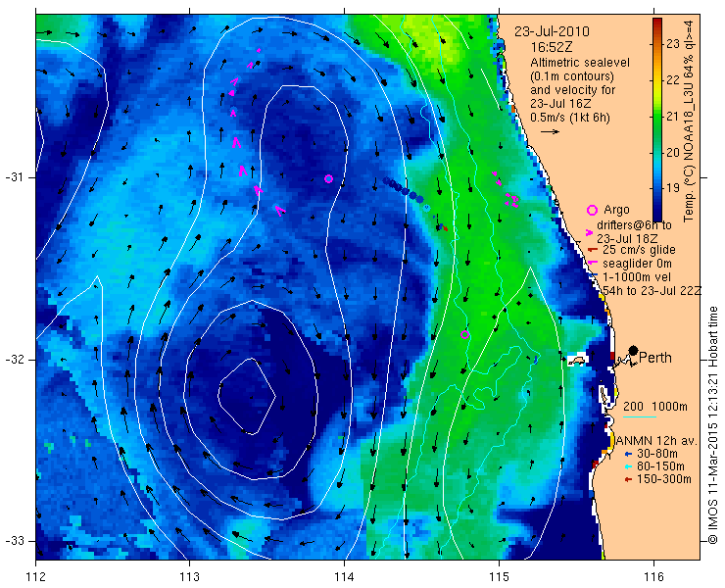Click the red 150-300m ANMN arrow
This screenshot has height=588, width=725.
pos(628,479)
